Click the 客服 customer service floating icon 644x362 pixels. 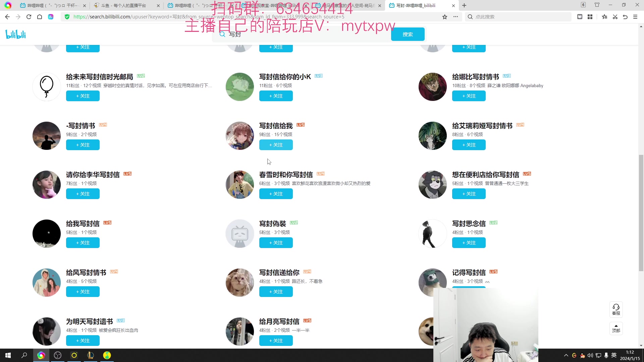coord(616,309)
